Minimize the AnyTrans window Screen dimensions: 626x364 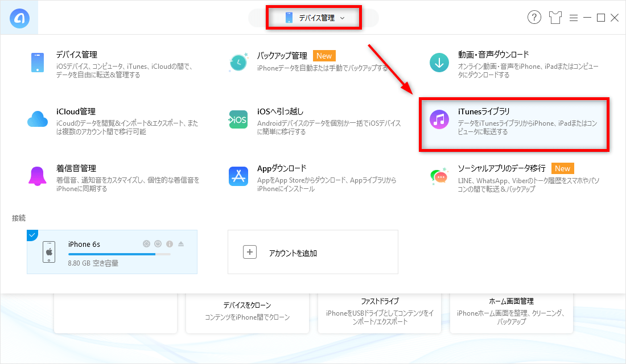tap(587, 18)
